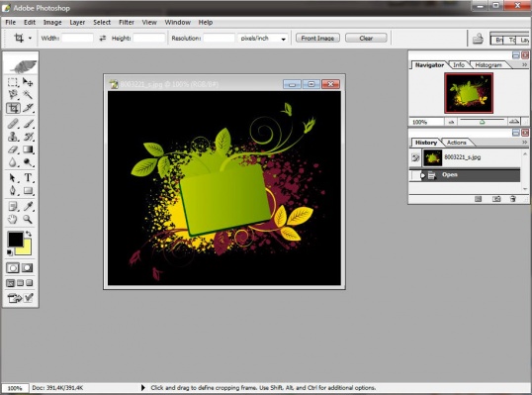Delete current state using History trash icon
Viewport: 532px width, 395px height.
(512, 199)
